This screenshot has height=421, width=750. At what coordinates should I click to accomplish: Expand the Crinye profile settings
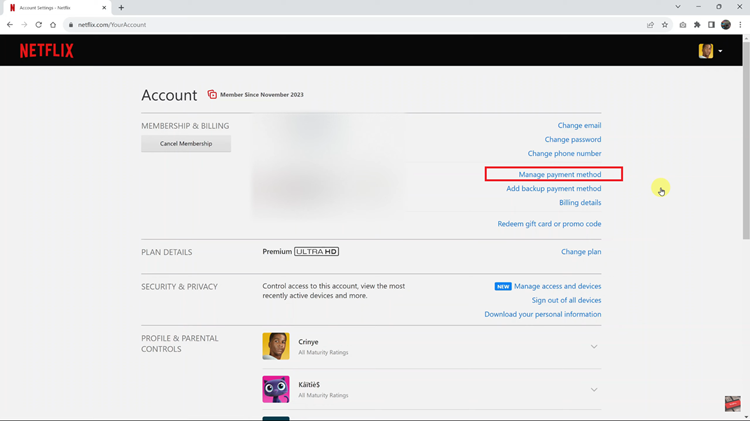pos(594,347)
